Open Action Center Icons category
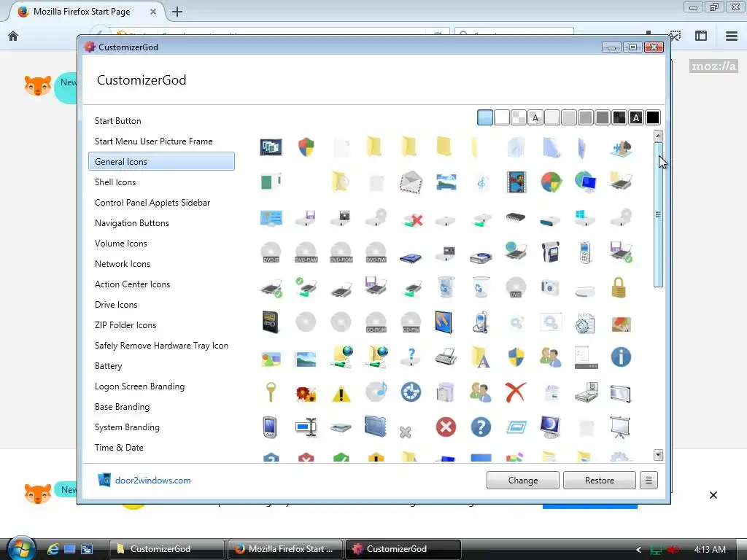This screenshot has width=747, height=560. (133, 284)
